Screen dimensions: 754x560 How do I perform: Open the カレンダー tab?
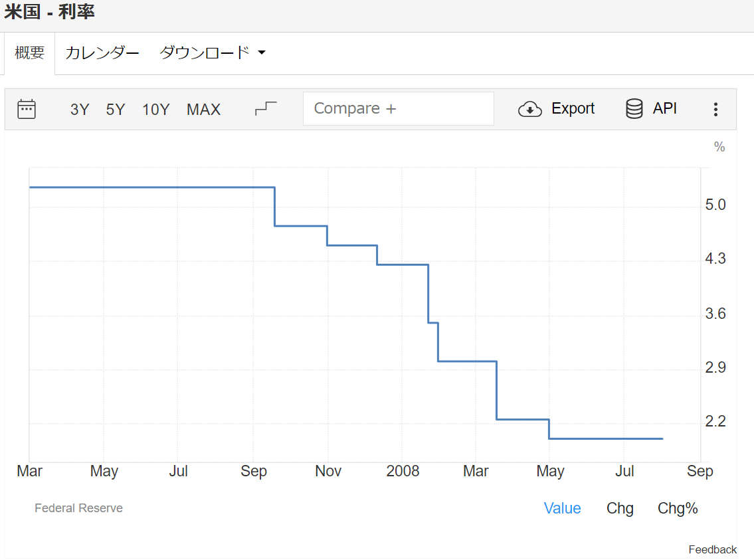pos(102,53)
